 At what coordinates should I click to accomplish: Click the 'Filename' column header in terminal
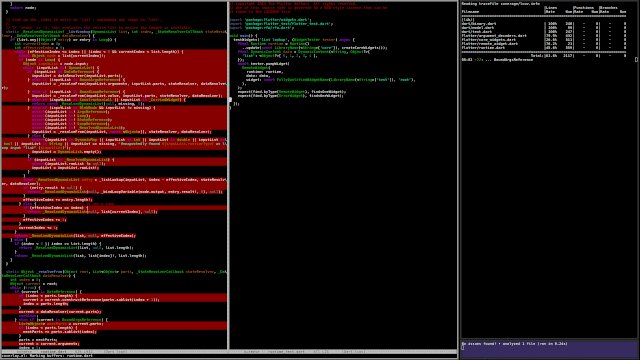(470, 11)
